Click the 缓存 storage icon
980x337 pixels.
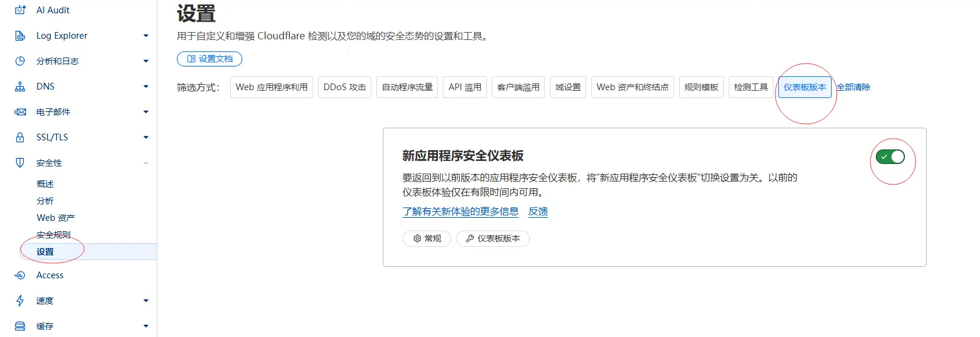click(20, 326)
